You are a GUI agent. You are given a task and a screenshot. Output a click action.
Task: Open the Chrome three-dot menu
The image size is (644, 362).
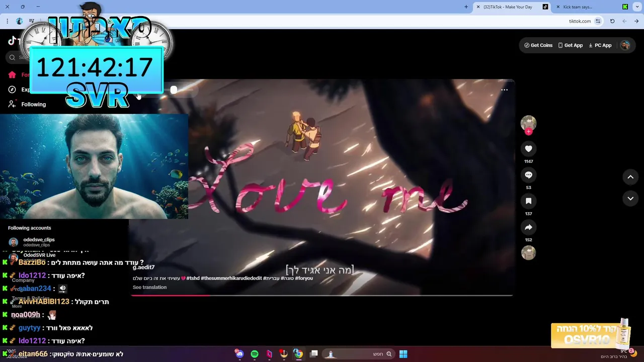[7, 21]
